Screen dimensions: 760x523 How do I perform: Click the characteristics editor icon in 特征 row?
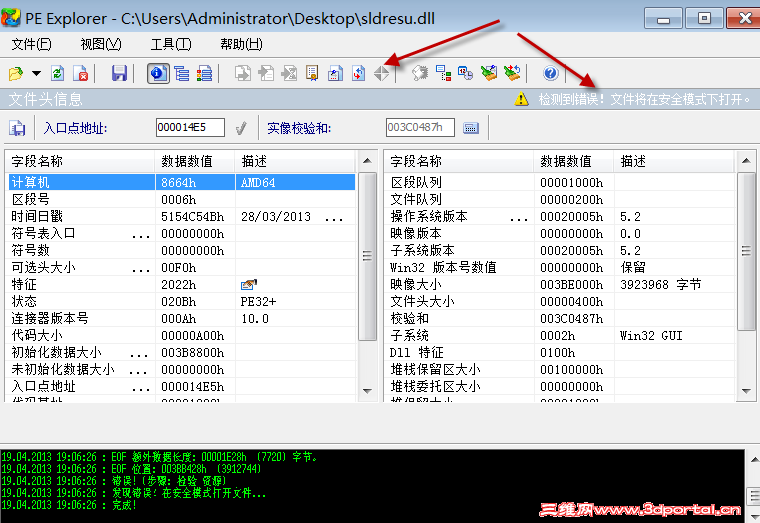click(x=249, y=285)
